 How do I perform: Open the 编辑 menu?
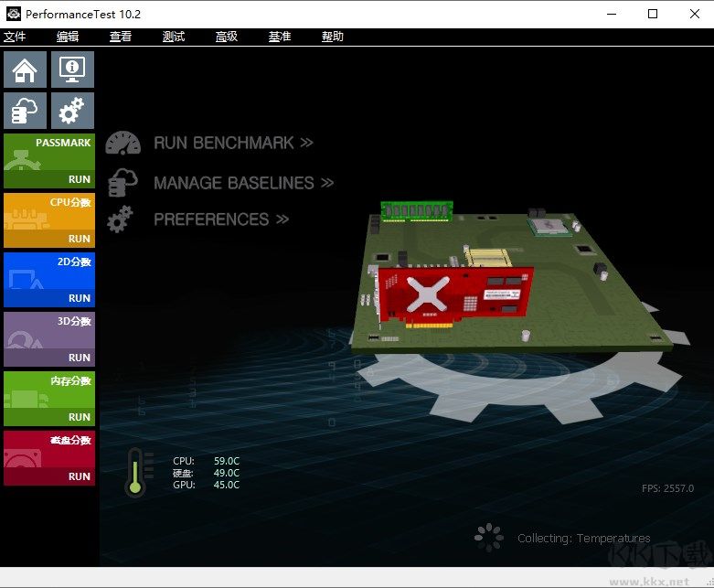point(68,37)
